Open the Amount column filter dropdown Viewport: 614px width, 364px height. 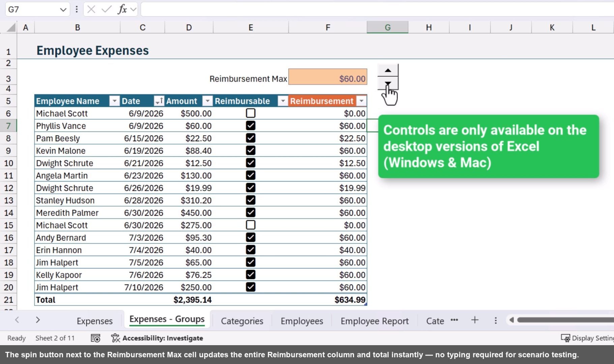pos(208,101)
